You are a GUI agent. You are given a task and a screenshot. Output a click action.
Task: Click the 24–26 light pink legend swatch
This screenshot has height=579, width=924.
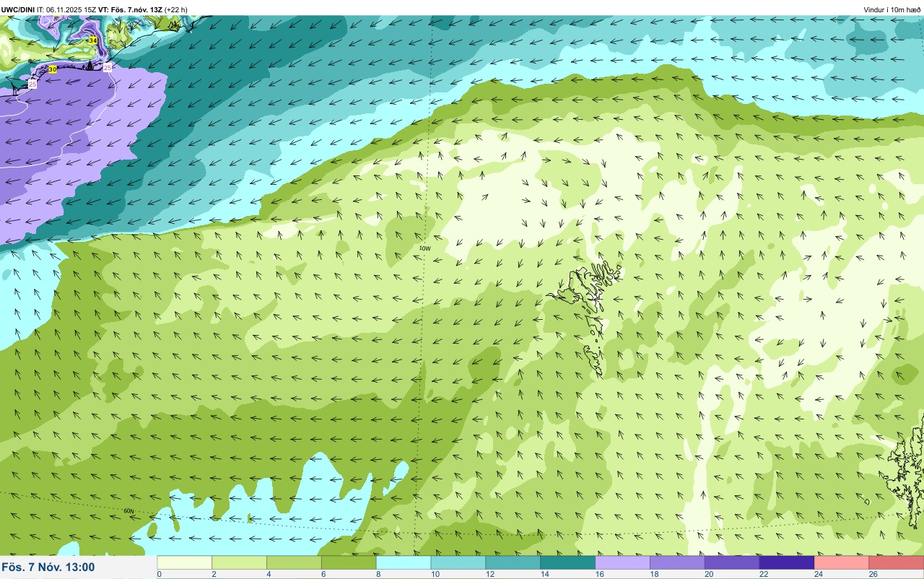842,562
